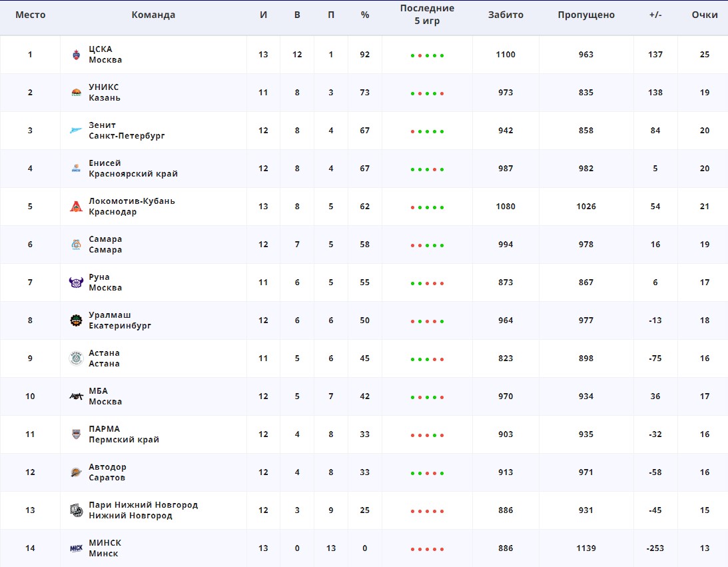728x567 pixels.
Task: Open the Енисей Красноярский край link
Action: click(x=133, y=169)
